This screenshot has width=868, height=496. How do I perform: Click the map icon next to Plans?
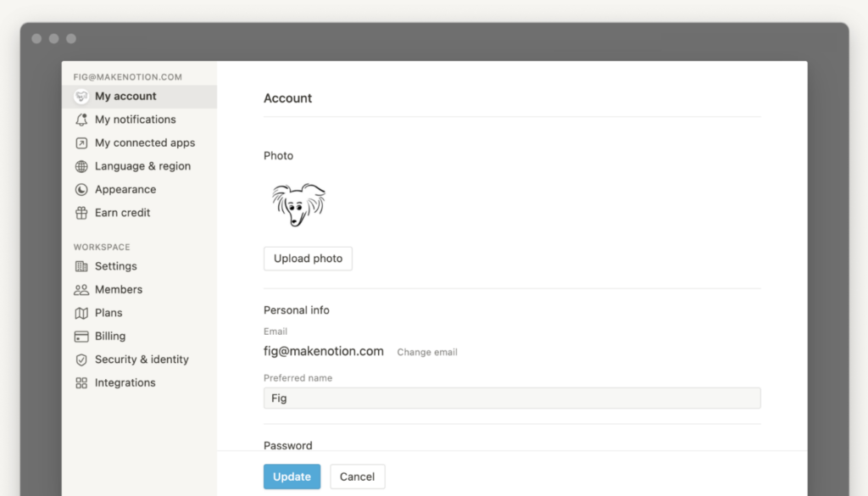point(81,313)
